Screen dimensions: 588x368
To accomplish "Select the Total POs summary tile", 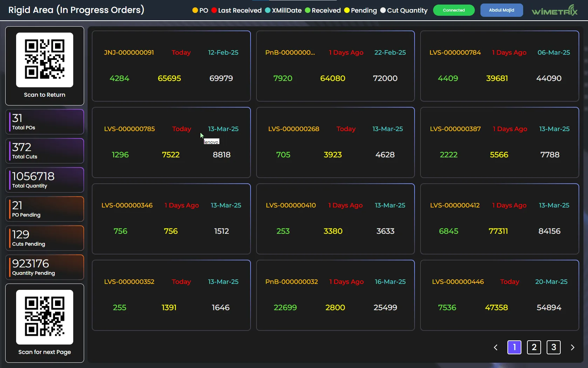I will pos(45,122).
